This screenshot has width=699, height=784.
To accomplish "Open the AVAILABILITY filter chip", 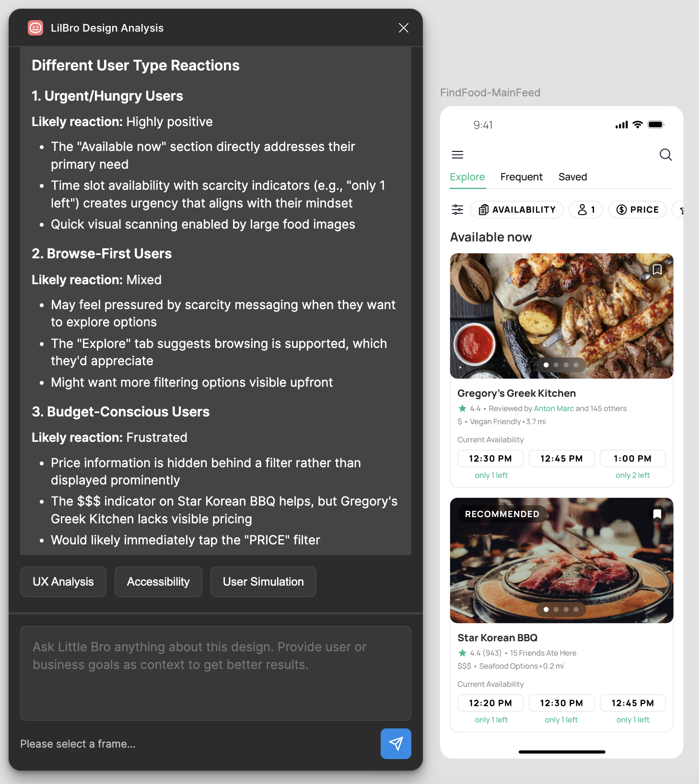I will click(x=517, y=209).
